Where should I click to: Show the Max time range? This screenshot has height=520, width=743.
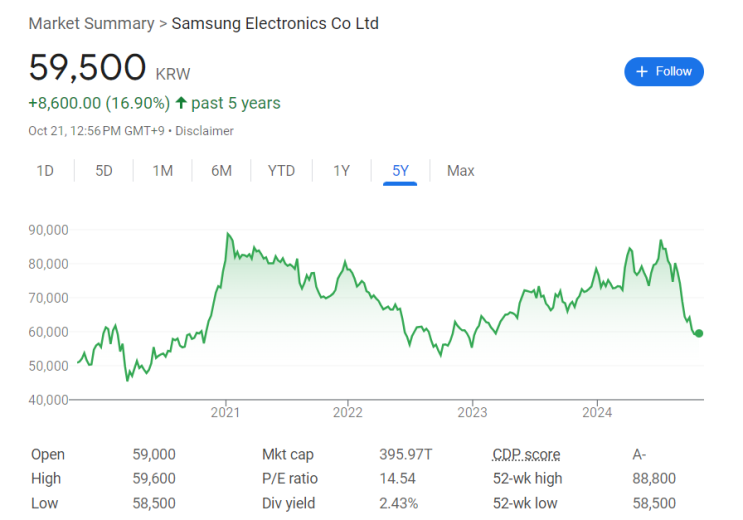(461, 171)
